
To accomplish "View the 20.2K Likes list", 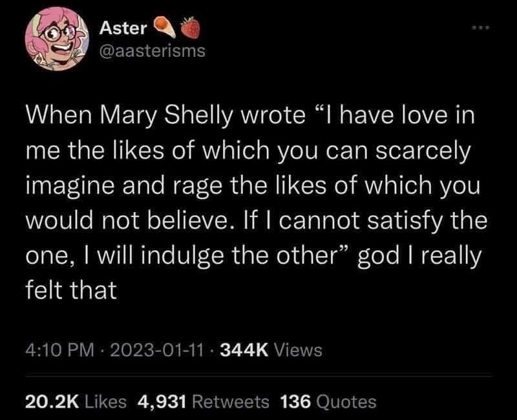I will click(76, 402).
